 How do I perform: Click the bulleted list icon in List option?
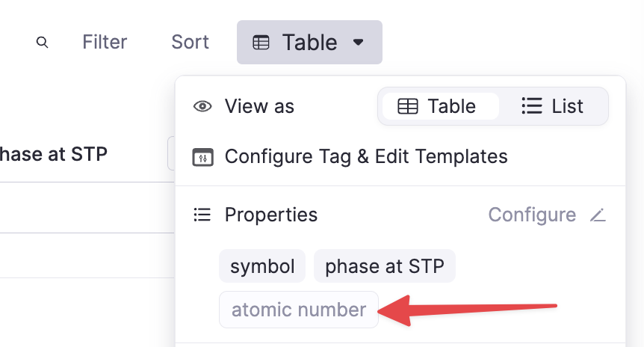[531, 106]
